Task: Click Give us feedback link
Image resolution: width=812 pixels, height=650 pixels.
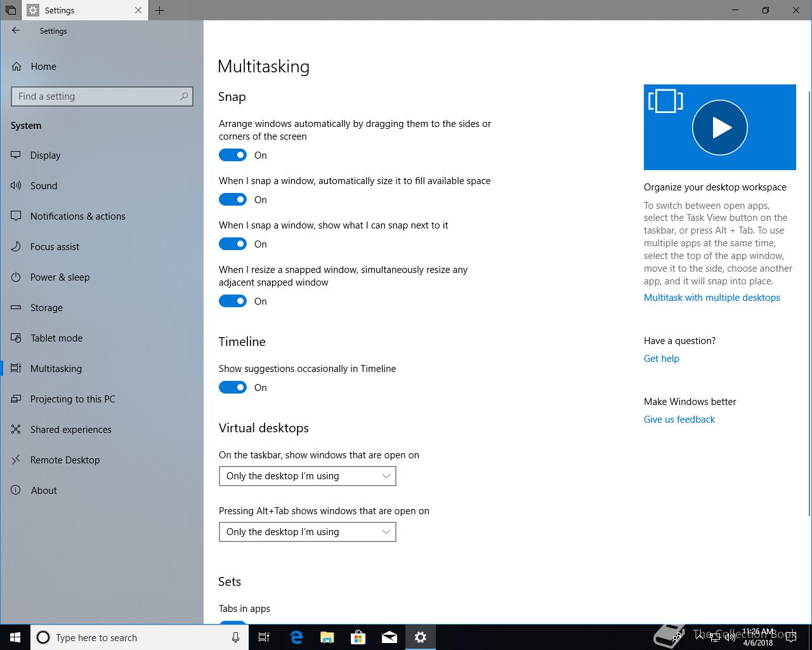Action: 679,420
